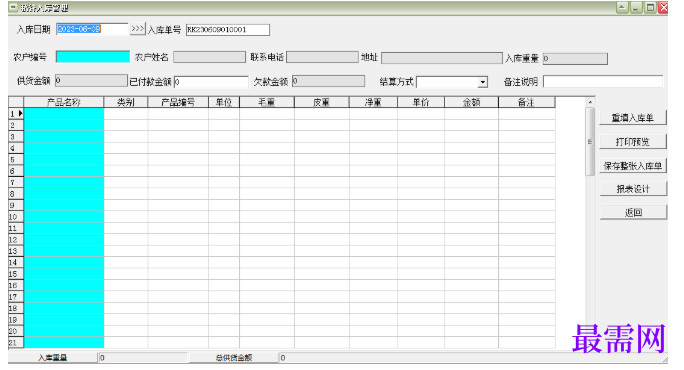Screen dimensions: 684x370
Task: Click the window system menu icon in the title bar
Action: coord(14,7)
